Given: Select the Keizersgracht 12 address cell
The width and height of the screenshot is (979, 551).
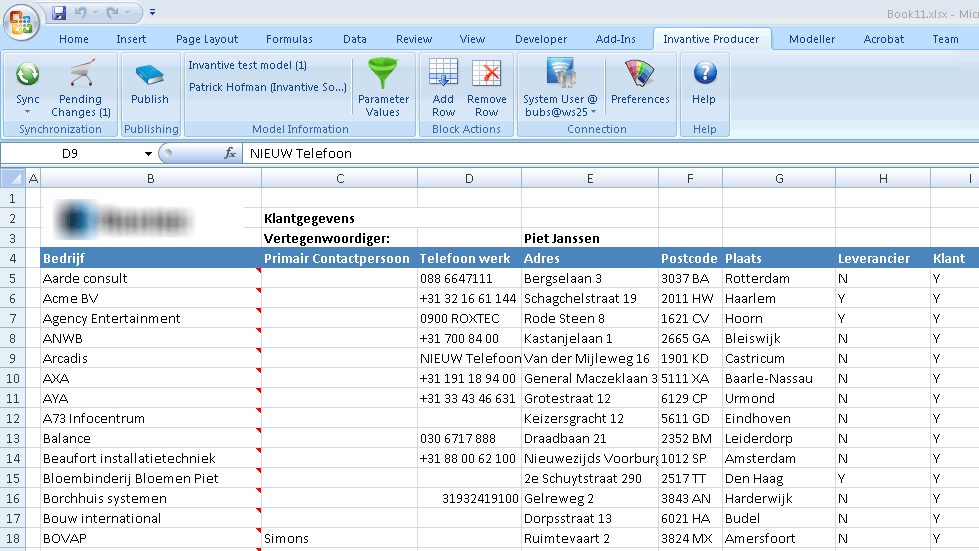Looking at the screenshot, I should point(589,418).
